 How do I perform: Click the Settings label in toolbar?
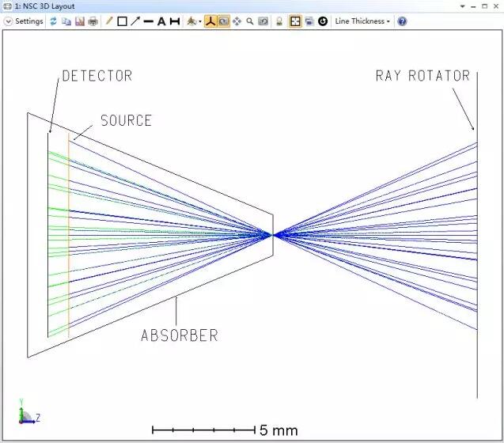click(x=29, y=21)
